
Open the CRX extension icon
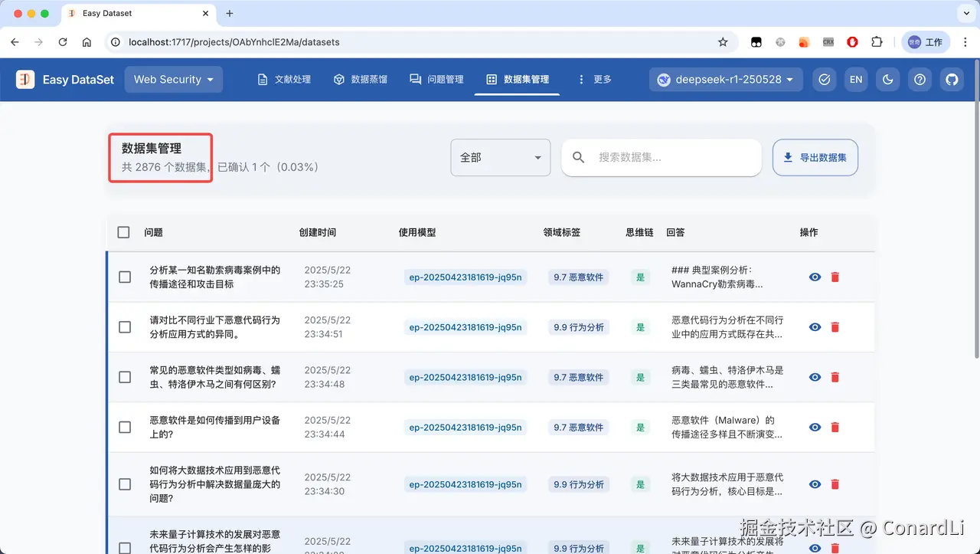pyautogui.click(x=828, y=42)
